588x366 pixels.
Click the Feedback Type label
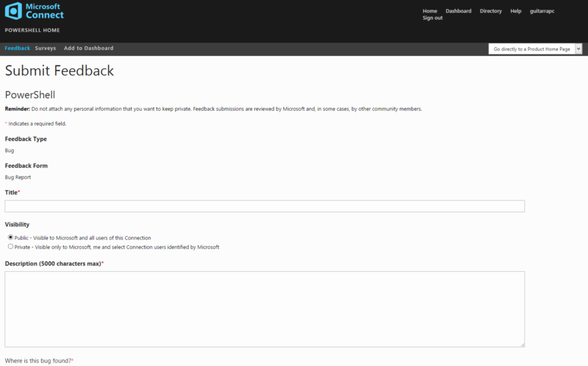click(26, 139)
